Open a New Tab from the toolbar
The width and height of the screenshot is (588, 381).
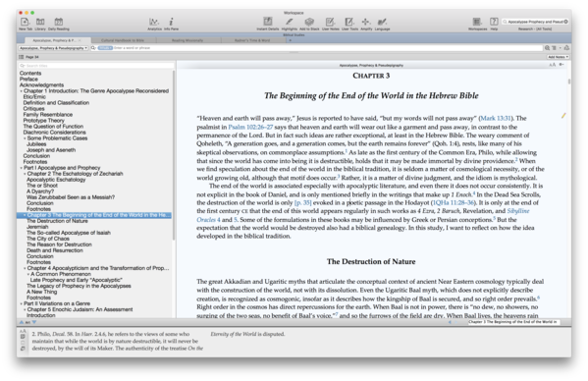coord(25,23)
